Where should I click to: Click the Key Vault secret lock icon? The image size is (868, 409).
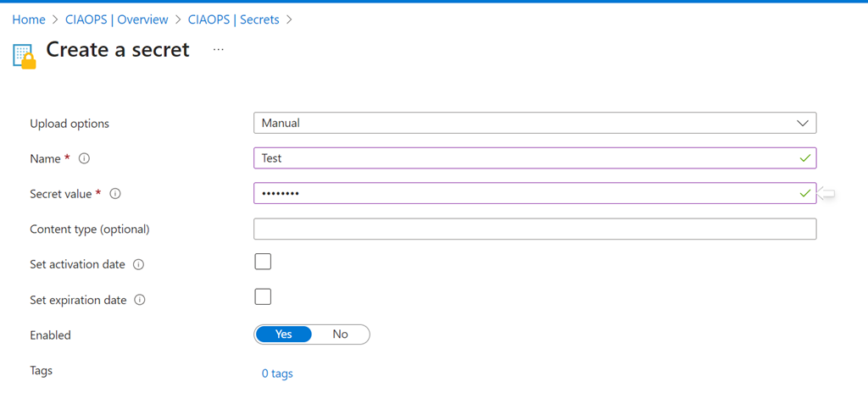pyautogui.click(x=25, y=55)
